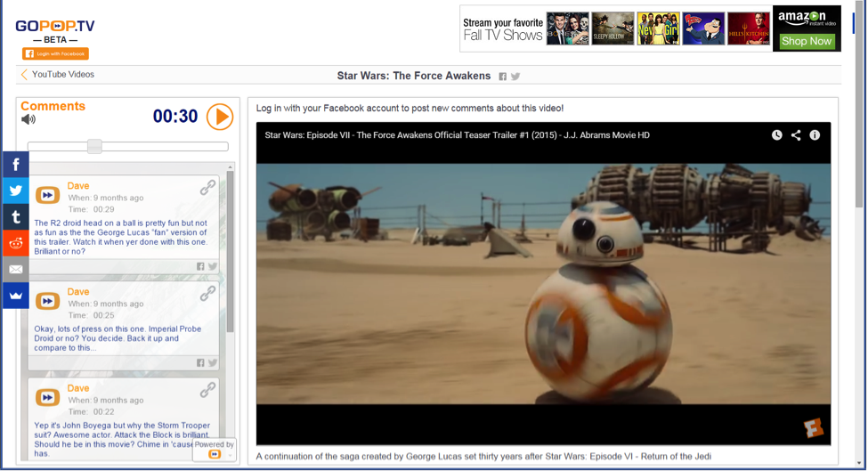Image resolution: width=868 pixels, height=471 pixels.
Task: Mute audio using the speaker icon
Action: (x=28, y=119)
